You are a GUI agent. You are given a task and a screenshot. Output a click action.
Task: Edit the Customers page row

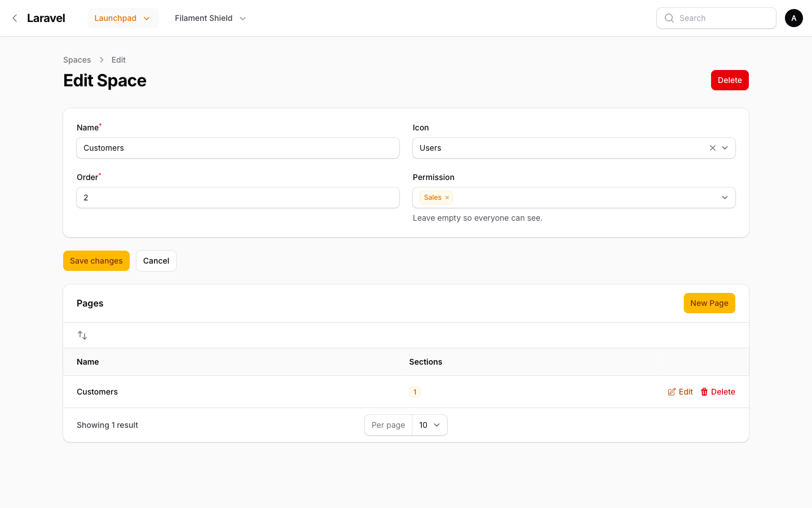[x=681, y=392]
